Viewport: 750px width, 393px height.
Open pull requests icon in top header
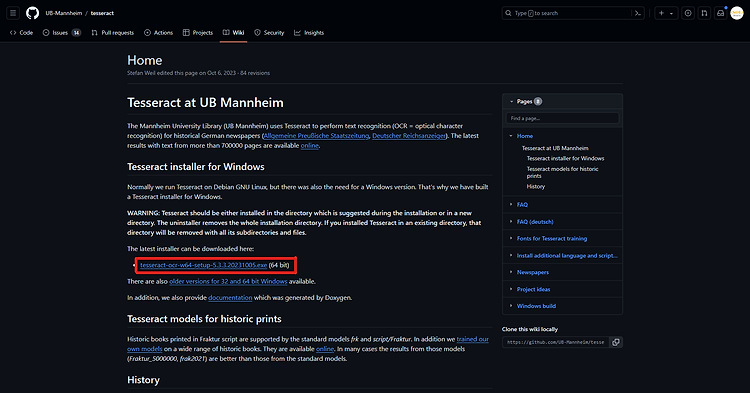pos(704,13)
